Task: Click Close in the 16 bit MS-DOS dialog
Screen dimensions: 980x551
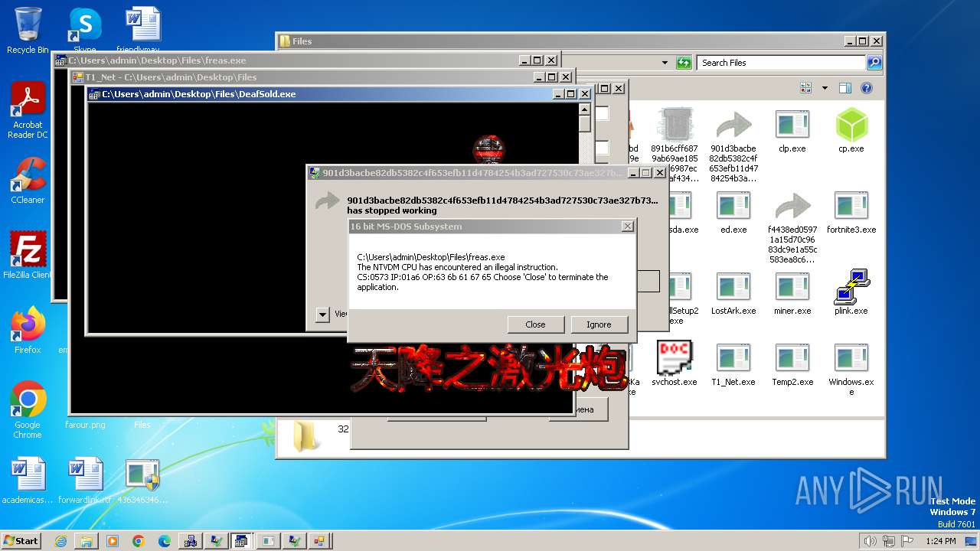Action: [536, 324]
